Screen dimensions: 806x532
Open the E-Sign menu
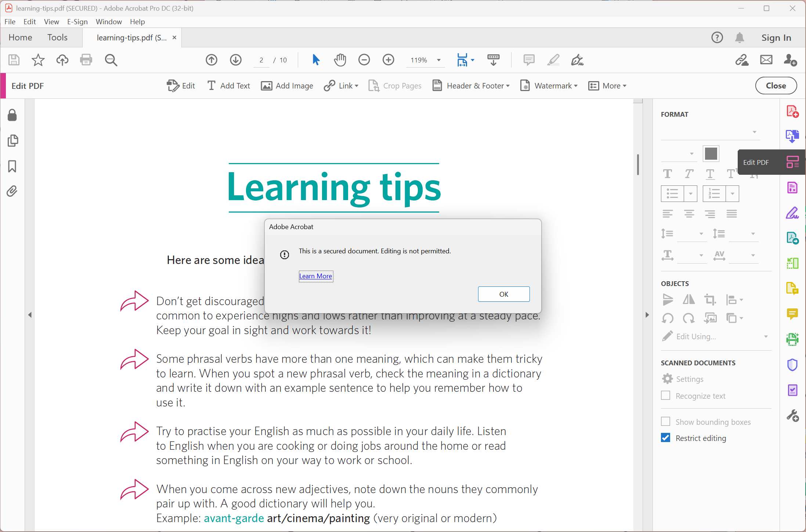77,22
